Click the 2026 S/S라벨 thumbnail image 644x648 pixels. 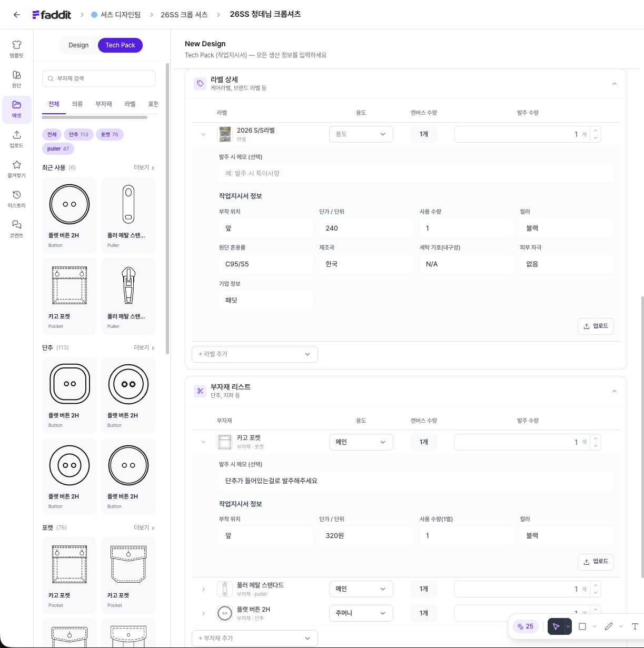[225, 134]
